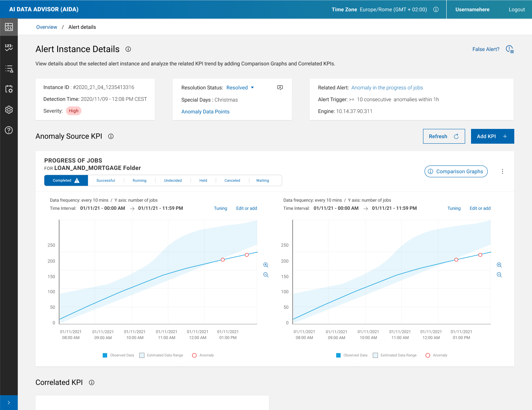Viewport: 532px width, 410px height.
Task: Toggle Observed Data legend on left graph
Action: (x=105, y=355)
